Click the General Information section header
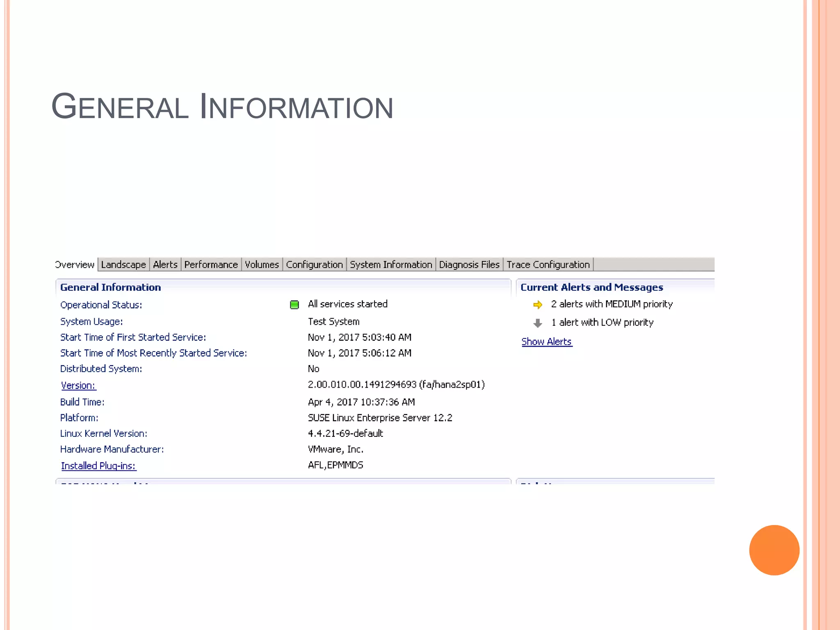This screenshot has width=840, height=630. 110,287
